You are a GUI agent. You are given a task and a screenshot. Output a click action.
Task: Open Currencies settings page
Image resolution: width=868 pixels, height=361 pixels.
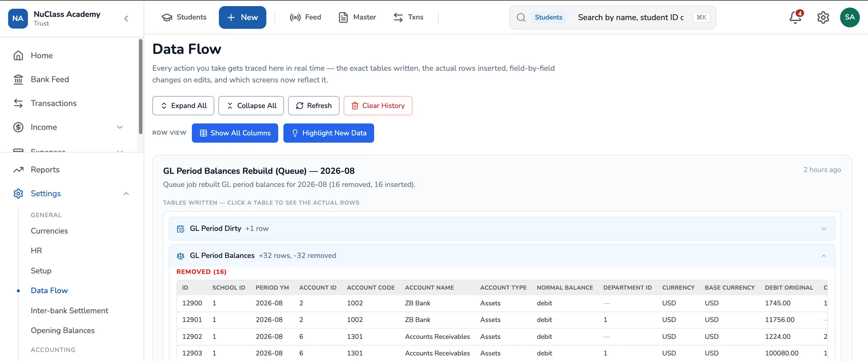[49, 231]
